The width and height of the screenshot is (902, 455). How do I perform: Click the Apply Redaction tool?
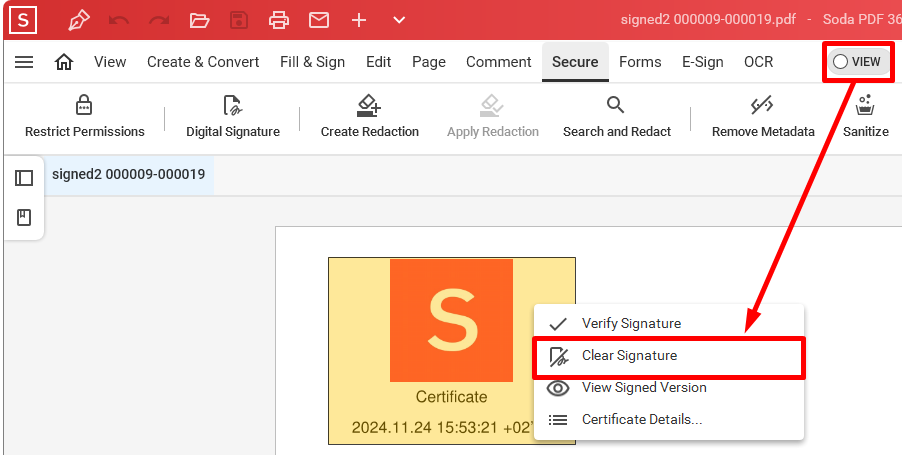click(492, 117)
